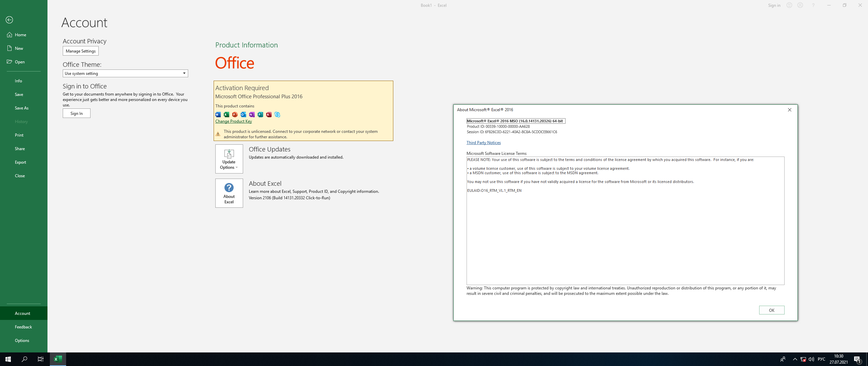Viewport: 868px width, 366px height.
Task: Open notification center icon
Action: [857, 359]
